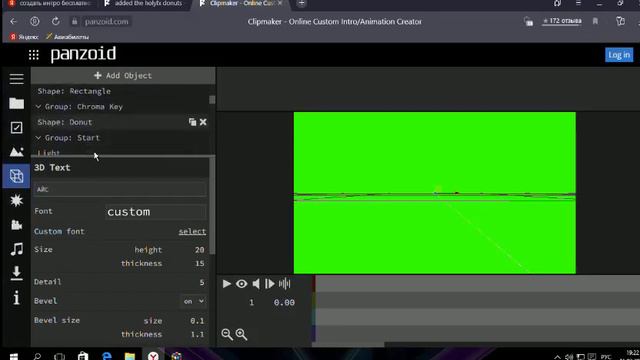Reload the page
This screenshot has width=640, height=360.
pyautogui.click(x=56, y=21)
